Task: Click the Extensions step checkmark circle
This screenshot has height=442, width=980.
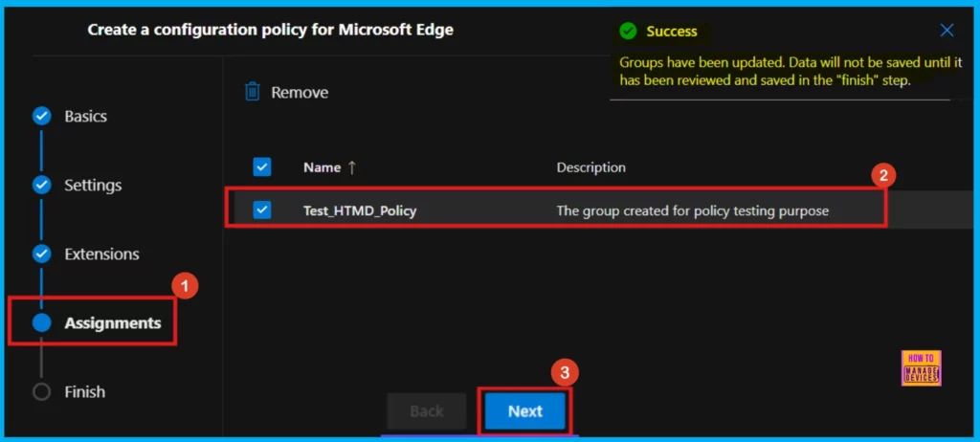Action: 41,254
